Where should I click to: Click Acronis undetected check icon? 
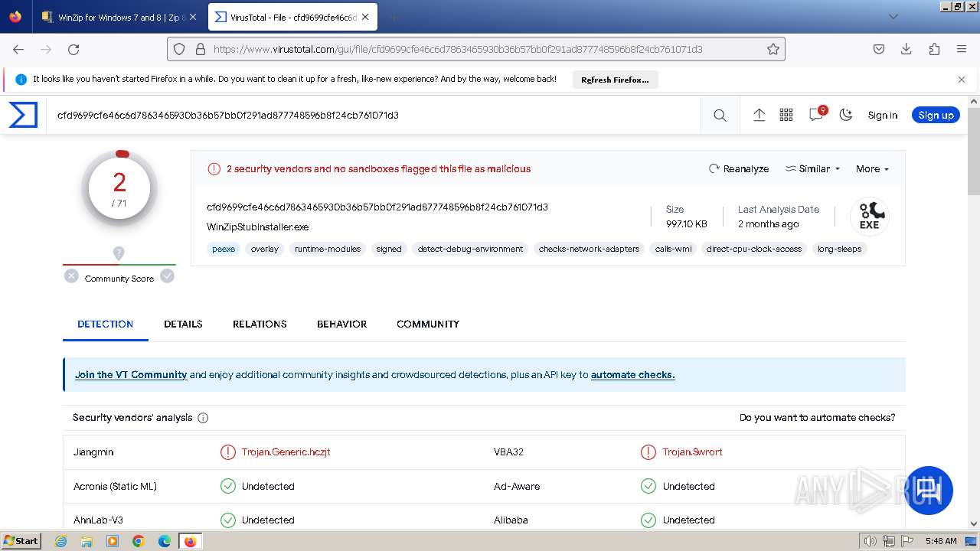pyautogui.click(x=227, y=486)
